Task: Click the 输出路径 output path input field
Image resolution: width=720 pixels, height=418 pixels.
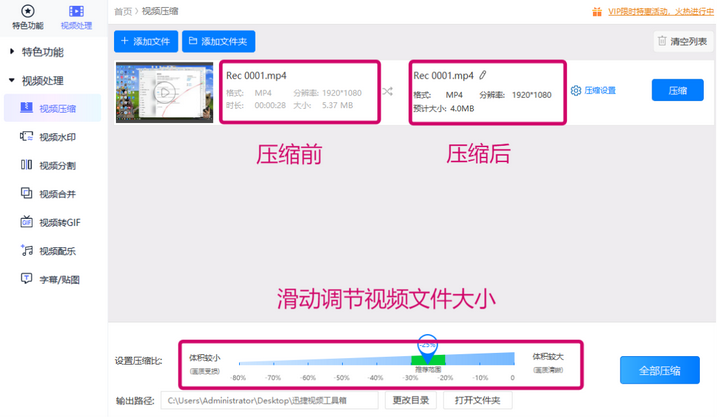Action: point(270,401)
